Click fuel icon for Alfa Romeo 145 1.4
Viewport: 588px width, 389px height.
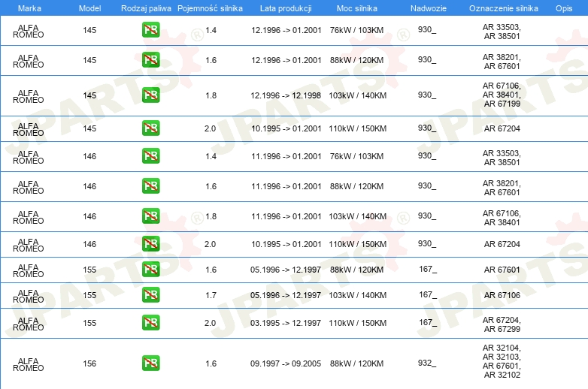click(x=150, y=30)
